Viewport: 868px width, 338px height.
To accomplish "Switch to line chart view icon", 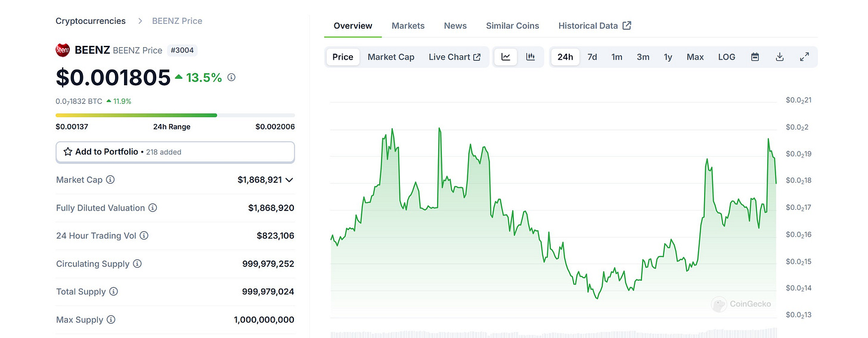I will (506, 57).
